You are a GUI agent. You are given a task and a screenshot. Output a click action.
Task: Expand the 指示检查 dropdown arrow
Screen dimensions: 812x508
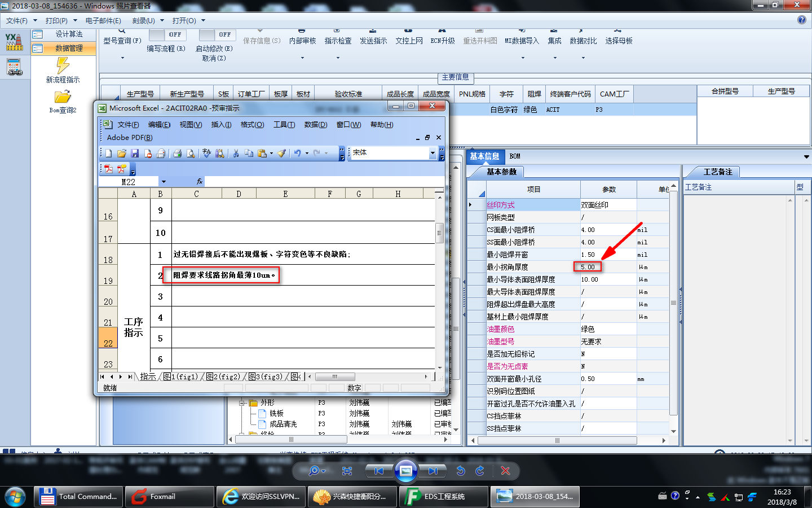338,58
